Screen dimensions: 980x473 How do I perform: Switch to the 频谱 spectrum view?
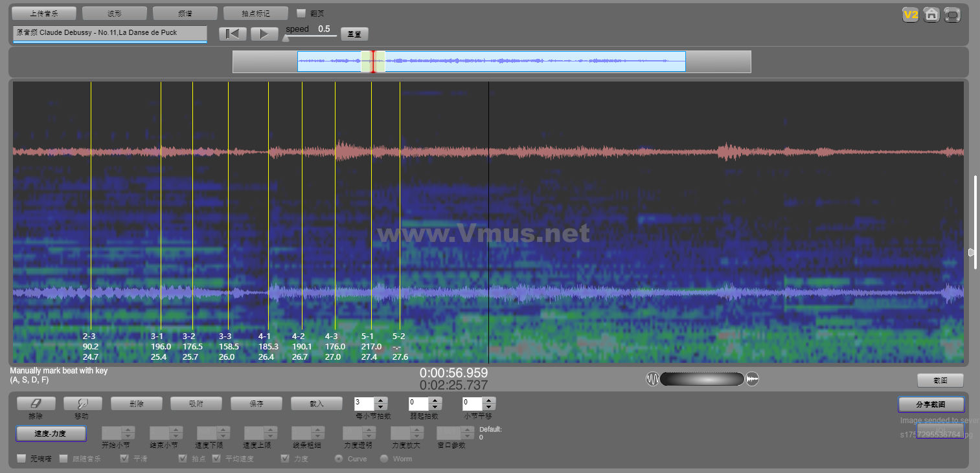[185, 13]
